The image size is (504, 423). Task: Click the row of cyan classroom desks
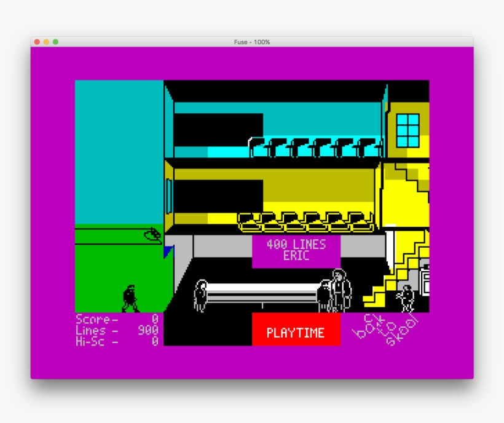click(316, 147)
